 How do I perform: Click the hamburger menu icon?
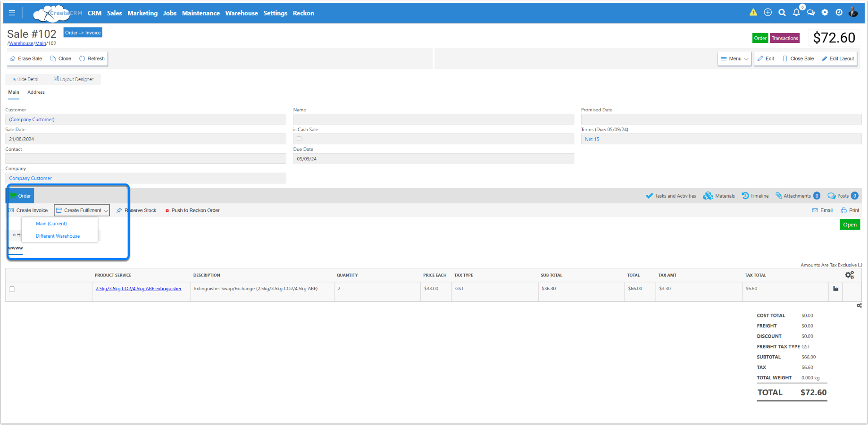coord(12,13)
